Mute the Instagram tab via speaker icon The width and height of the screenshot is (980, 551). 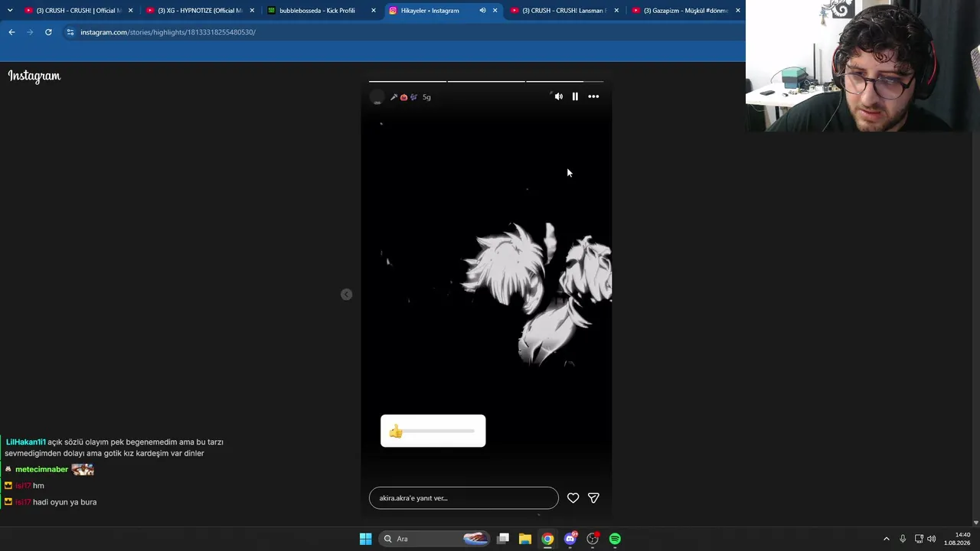coord(482,11)
